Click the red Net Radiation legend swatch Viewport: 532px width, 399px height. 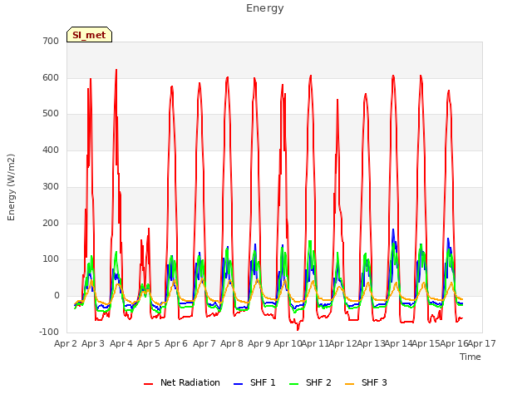point(149,384)
